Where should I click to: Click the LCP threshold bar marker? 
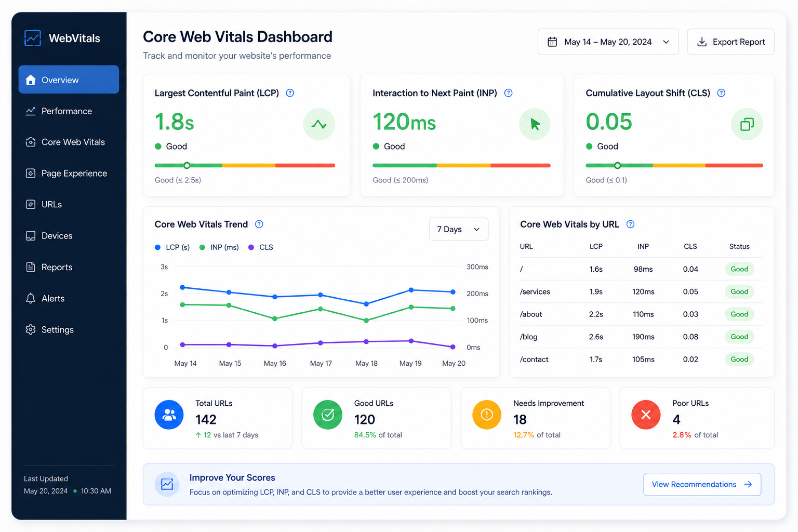click(x=187, y=165)
